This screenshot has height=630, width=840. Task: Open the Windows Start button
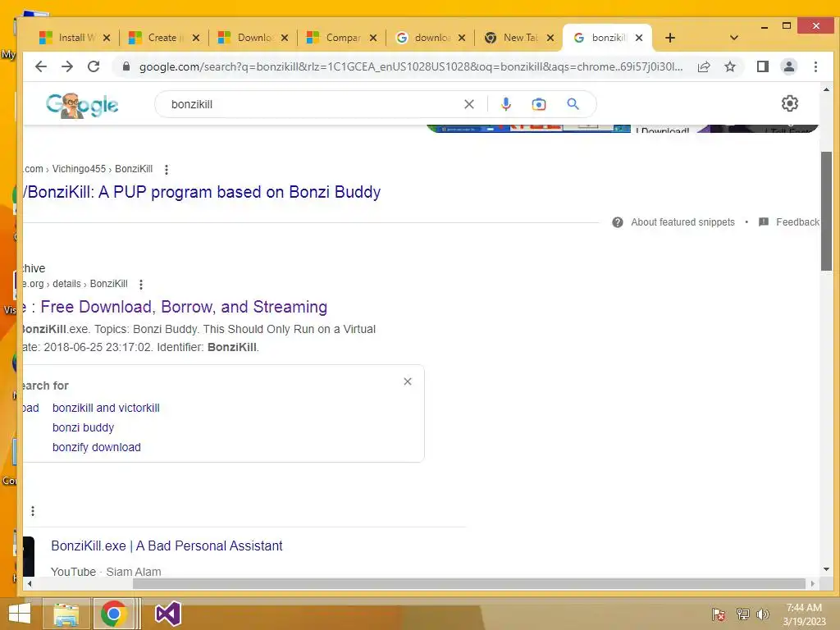click(x=20, y=614)
